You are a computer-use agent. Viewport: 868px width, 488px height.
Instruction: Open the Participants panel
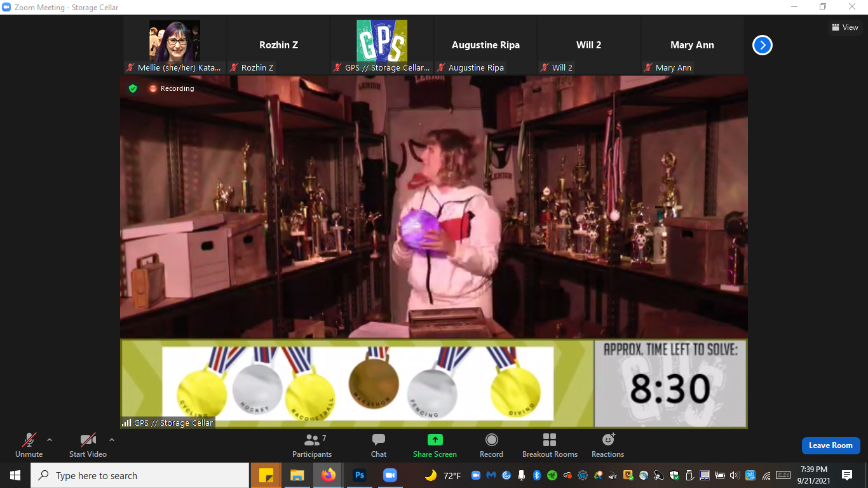[311, 445]
